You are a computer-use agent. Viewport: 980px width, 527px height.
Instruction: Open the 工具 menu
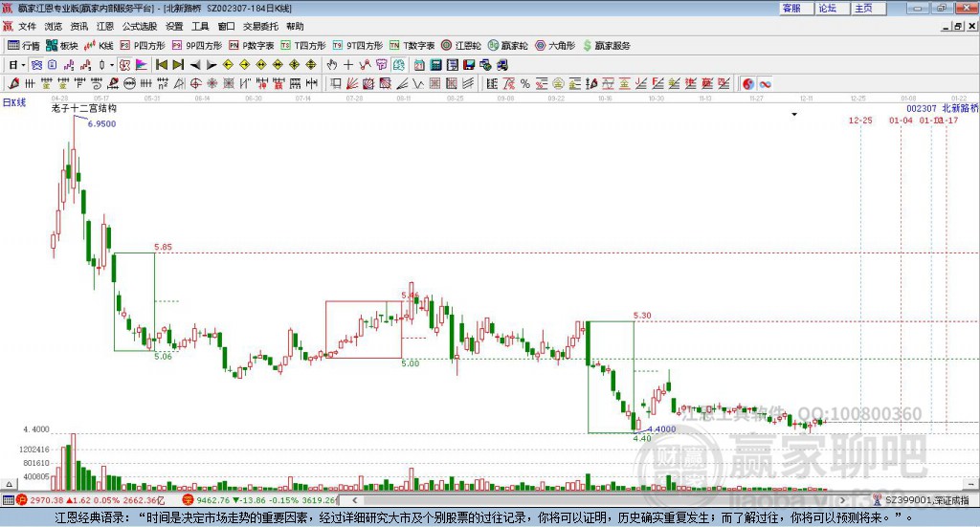(200, 26)
